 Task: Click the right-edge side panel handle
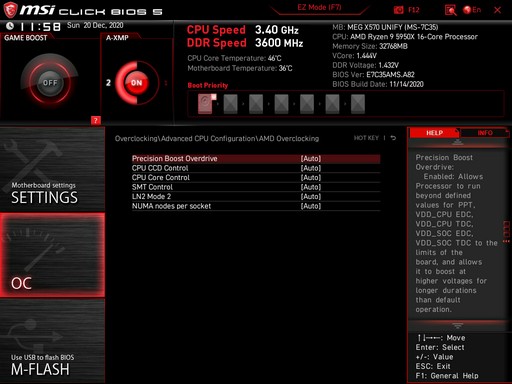(x=506, y=231)
